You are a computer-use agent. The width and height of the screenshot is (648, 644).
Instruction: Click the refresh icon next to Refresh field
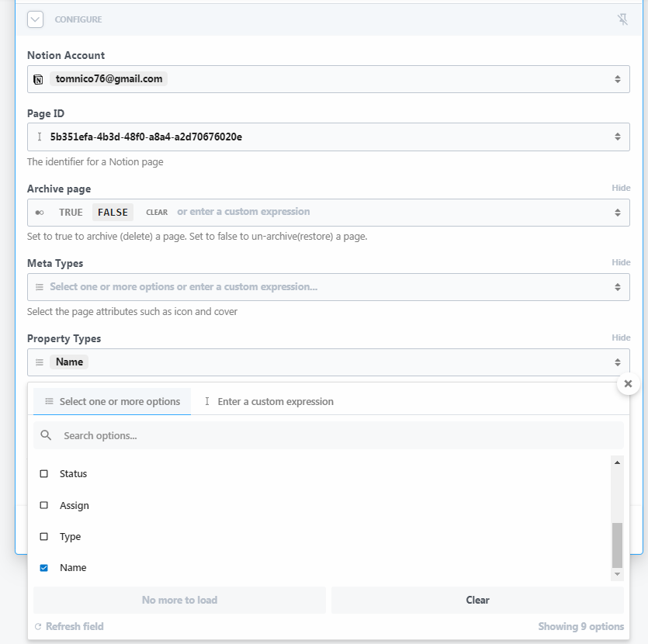tap(38, 626)
